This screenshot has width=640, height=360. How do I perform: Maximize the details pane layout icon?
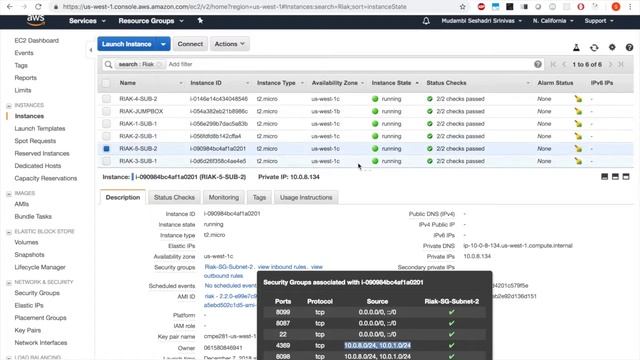tap(626, 177)
